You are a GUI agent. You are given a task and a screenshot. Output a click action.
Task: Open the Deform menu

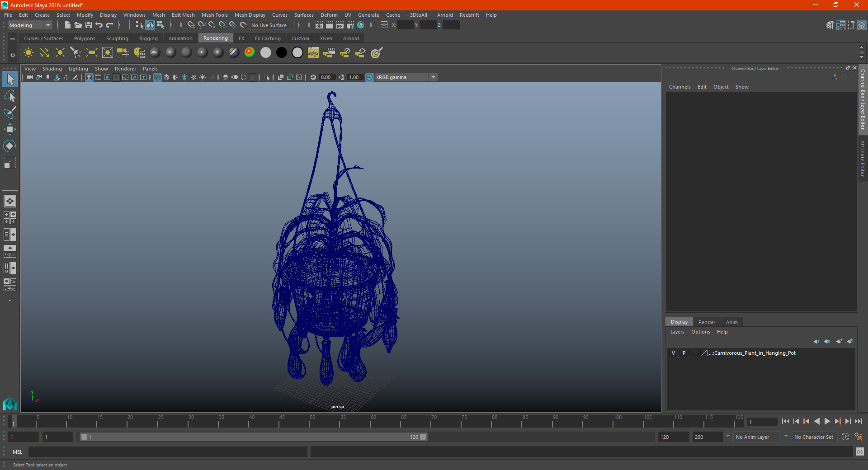329,15
